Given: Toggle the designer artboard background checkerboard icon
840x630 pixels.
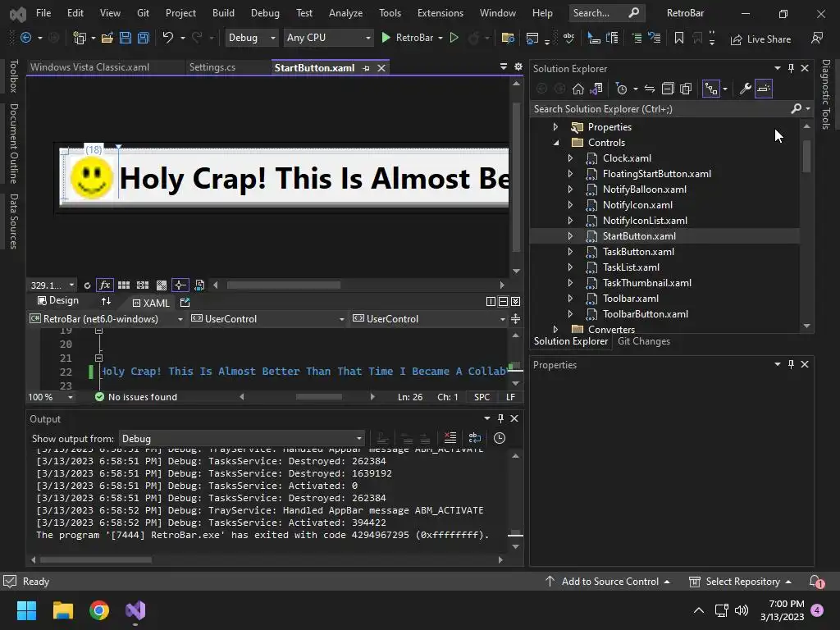Looking at the screenshot, I should [162, 285].
